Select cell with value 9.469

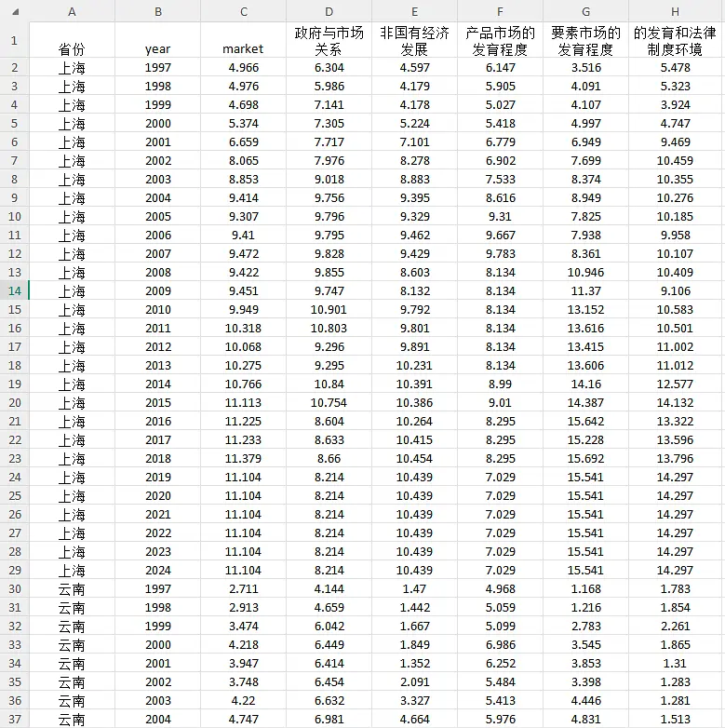pyautogui.click(x=676, y=142)
